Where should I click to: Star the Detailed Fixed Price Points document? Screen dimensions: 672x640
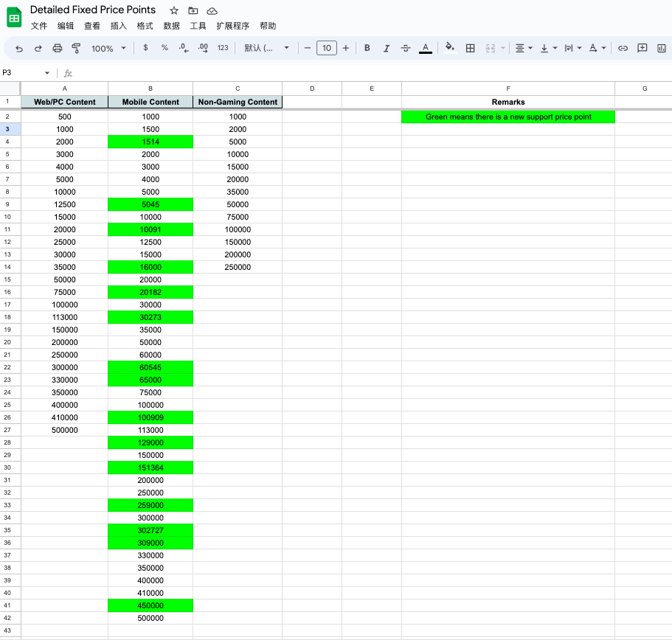pyautogui.click(x=173, y=11)
